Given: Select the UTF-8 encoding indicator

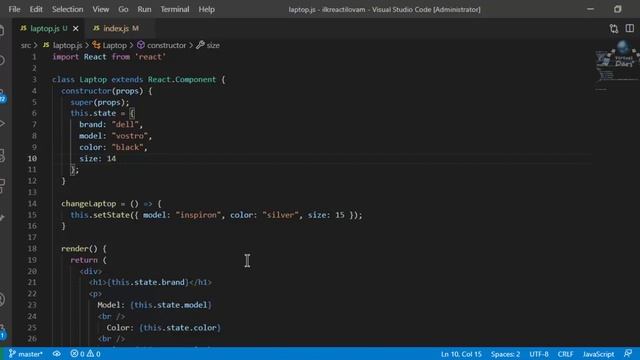Looking at the screenshot, I should pos(539,354).
